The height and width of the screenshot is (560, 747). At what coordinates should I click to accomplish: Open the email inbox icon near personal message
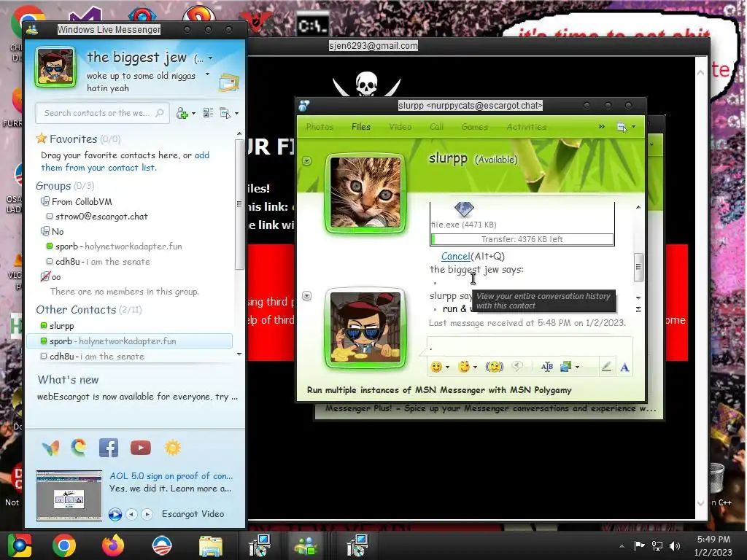pyautogui.click(x=228, y=83)
